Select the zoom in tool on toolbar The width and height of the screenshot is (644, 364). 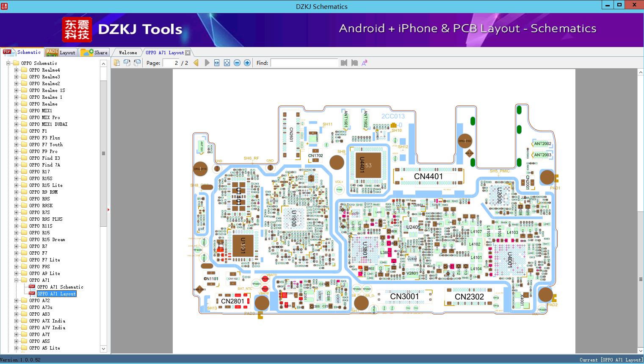pos(247,62)
